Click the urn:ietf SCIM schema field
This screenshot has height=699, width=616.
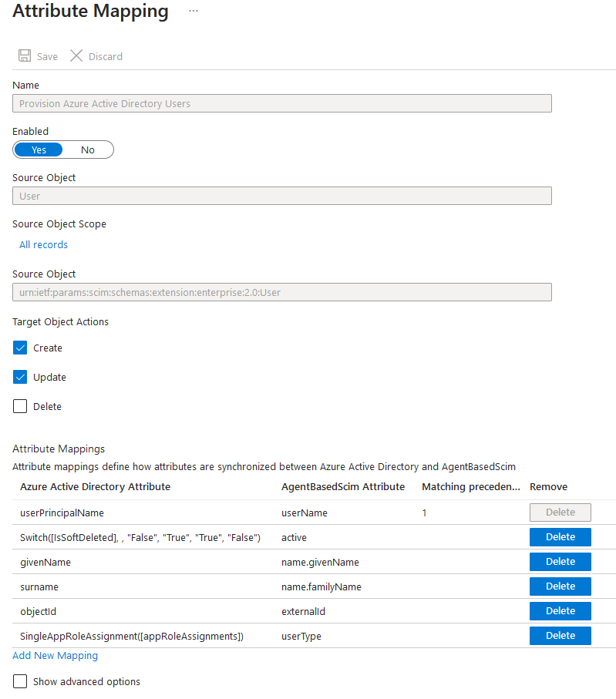[282, 292]
